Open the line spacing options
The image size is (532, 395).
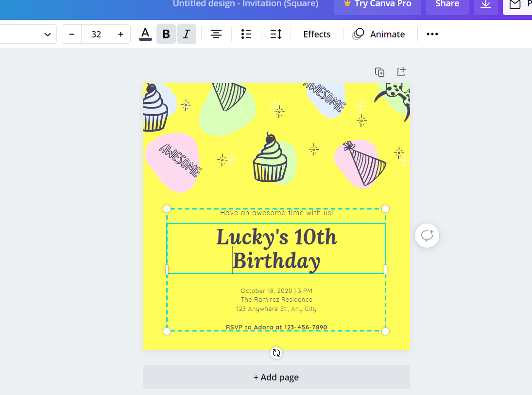point(275,34)
